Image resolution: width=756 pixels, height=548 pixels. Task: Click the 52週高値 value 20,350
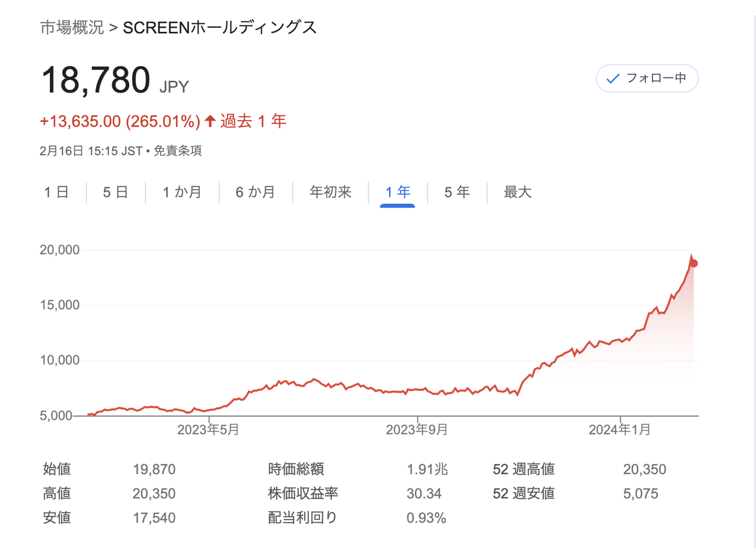click(x=644, y=470)
